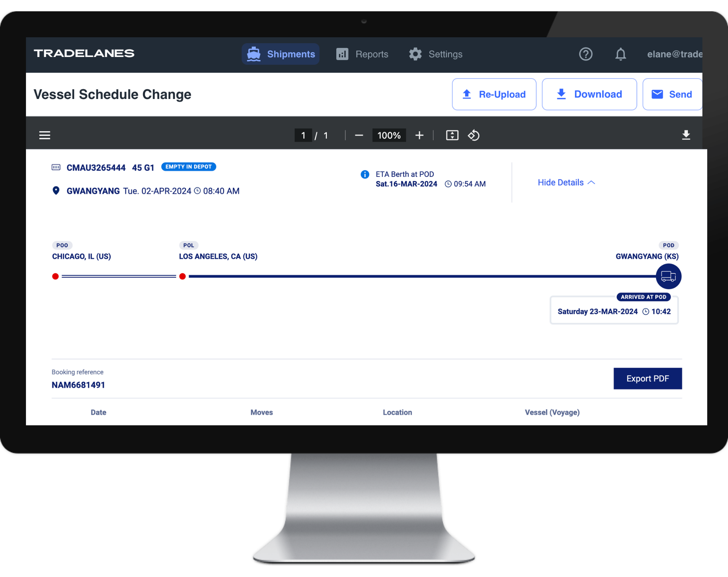Image resolution: width=728 pixels, height=577 pixels.
Task: Click the GWANGYANG location pin icon
Action: tap(56, 191)
